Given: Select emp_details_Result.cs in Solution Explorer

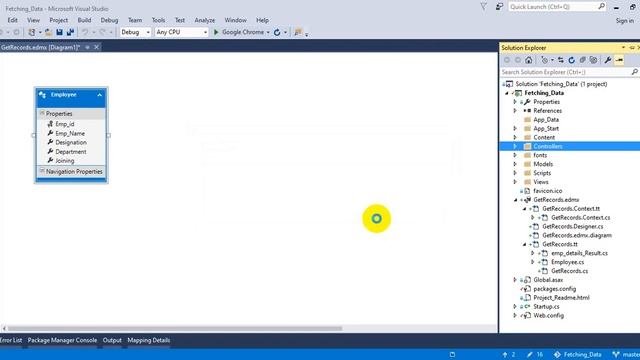Looking at the screenshot, I should click(x=579, y=253).
